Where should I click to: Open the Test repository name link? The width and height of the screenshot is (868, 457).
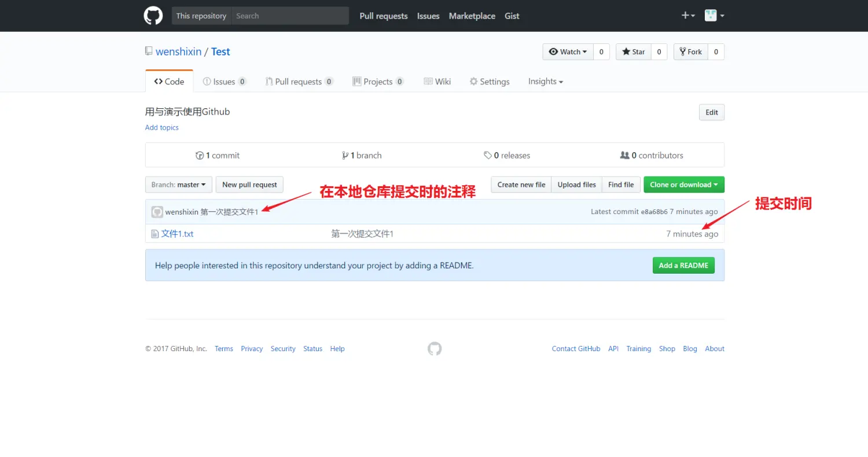tap(220, 51)
